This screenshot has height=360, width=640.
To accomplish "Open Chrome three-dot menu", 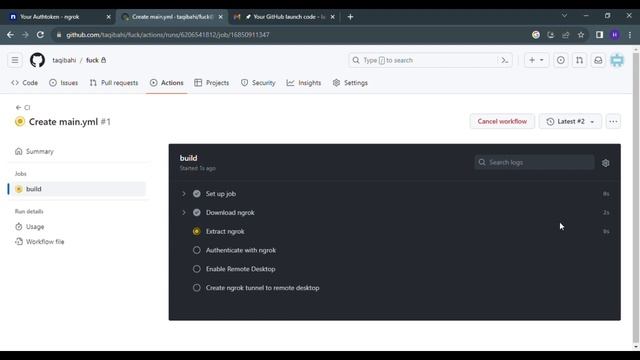I will click(x=630, y=35).
